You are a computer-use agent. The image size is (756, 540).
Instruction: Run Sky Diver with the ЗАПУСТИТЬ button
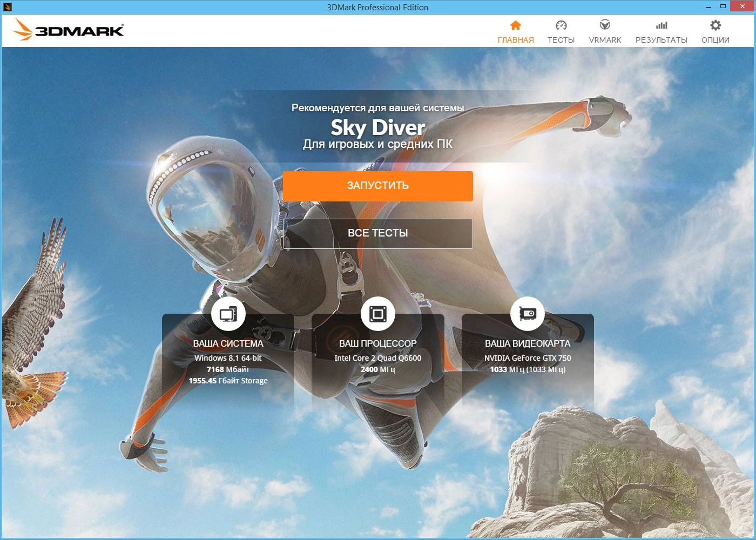point(378,186)
